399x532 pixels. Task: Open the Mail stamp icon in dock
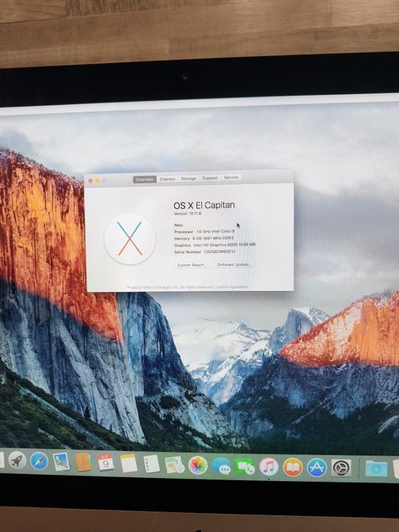[x=62, y=462]
